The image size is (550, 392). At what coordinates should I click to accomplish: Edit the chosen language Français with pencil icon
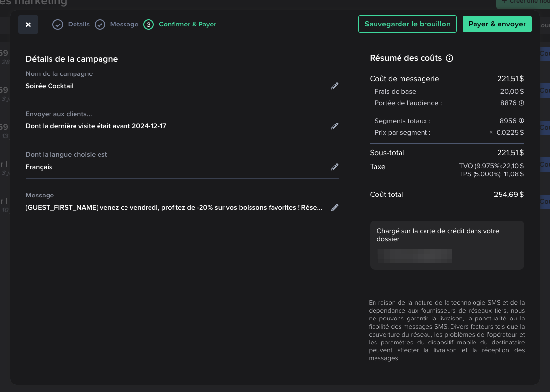click(x=335, y=167)
